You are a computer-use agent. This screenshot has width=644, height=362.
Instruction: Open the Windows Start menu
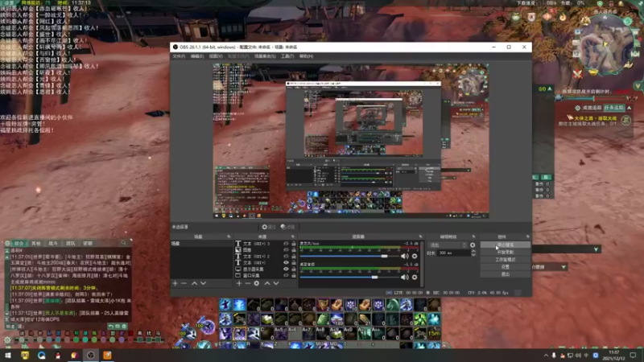(8, 355)
